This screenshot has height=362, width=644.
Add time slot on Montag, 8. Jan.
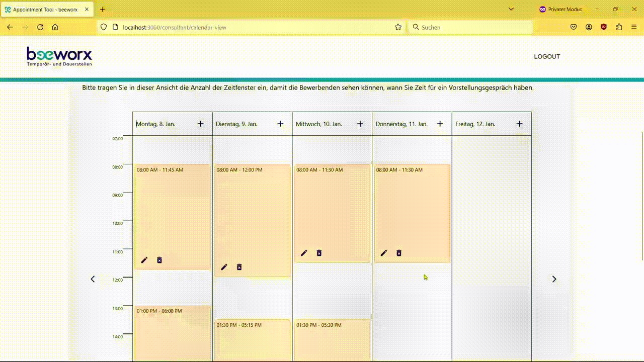200,124
